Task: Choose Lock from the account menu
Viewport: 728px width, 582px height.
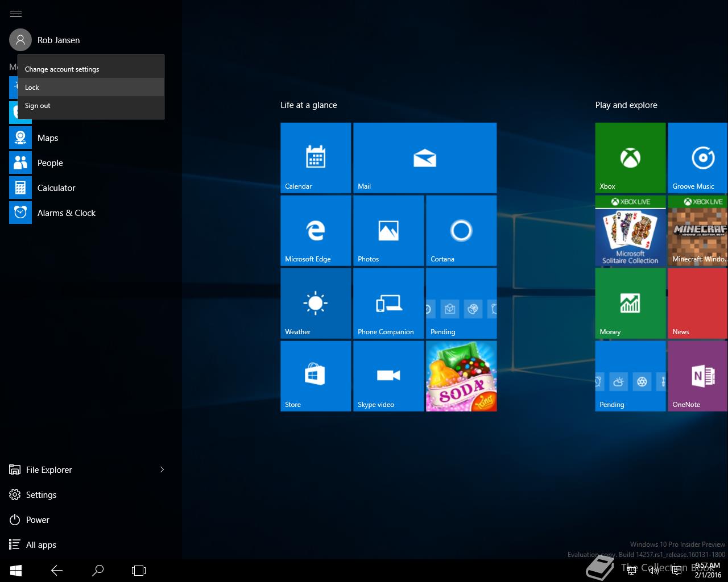Action: 91,87
